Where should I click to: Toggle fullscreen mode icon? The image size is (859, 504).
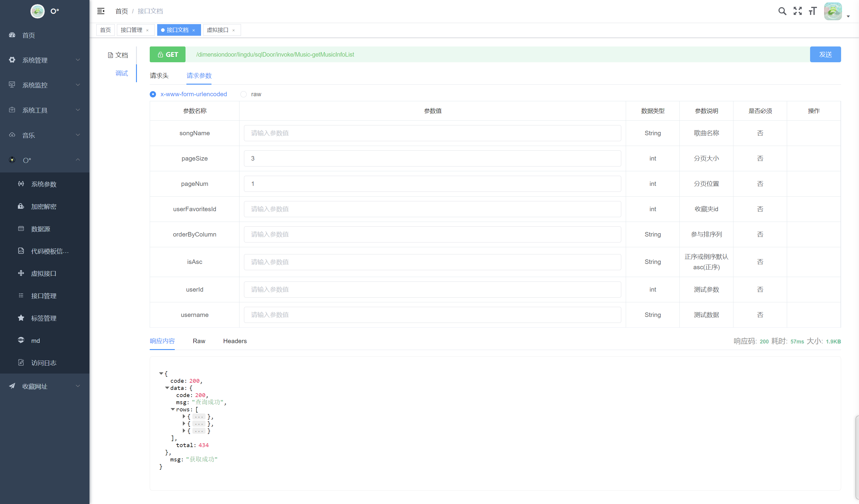[797, 11]
